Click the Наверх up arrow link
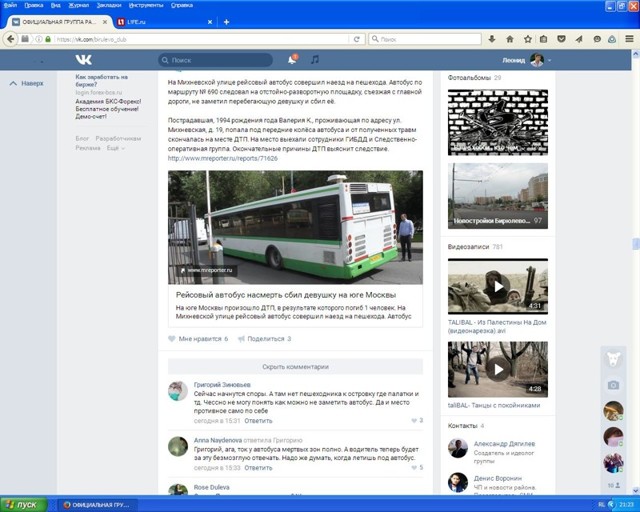 (27, 83)
